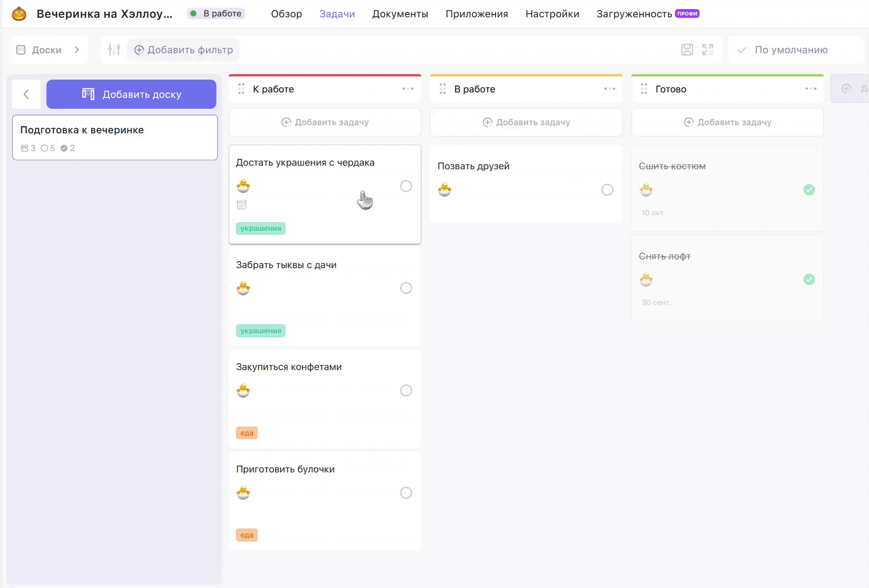Open the filter settings sliders icon
This screenshot has width=869, height=588.
(114, 50)
